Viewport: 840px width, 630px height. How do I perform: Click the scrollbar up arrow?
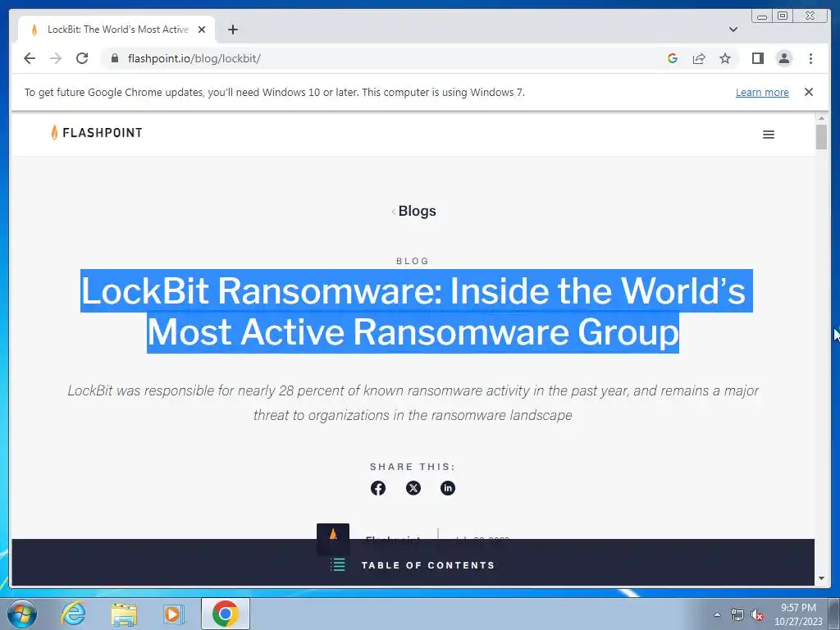pos(821,118)
